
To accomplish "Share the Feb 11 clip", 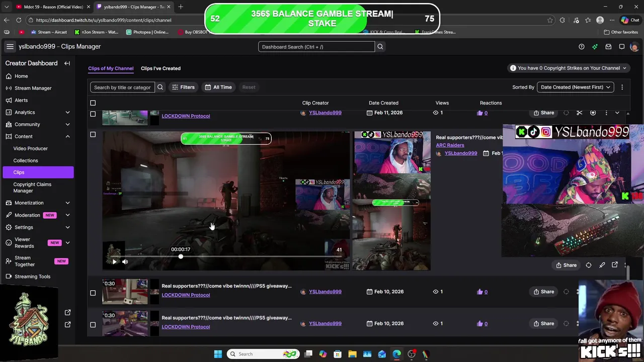I will point(544,113).
